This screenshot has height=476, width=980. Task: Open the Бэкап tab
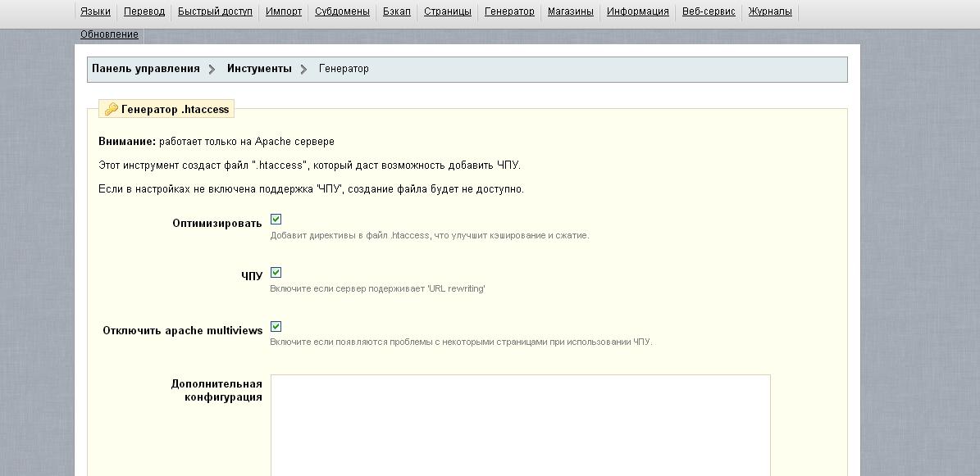click(x=397, y=11)
